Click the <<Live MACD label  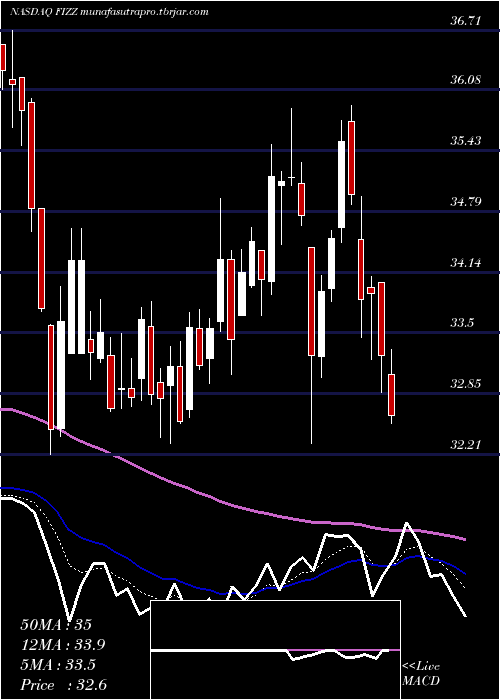point(421,674)
